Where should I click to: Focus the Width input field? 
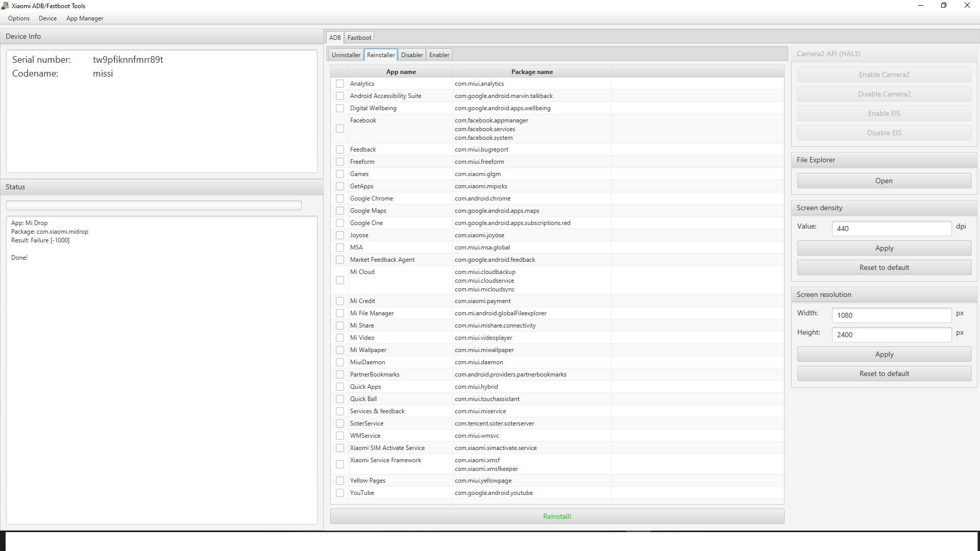pos(892,315)
